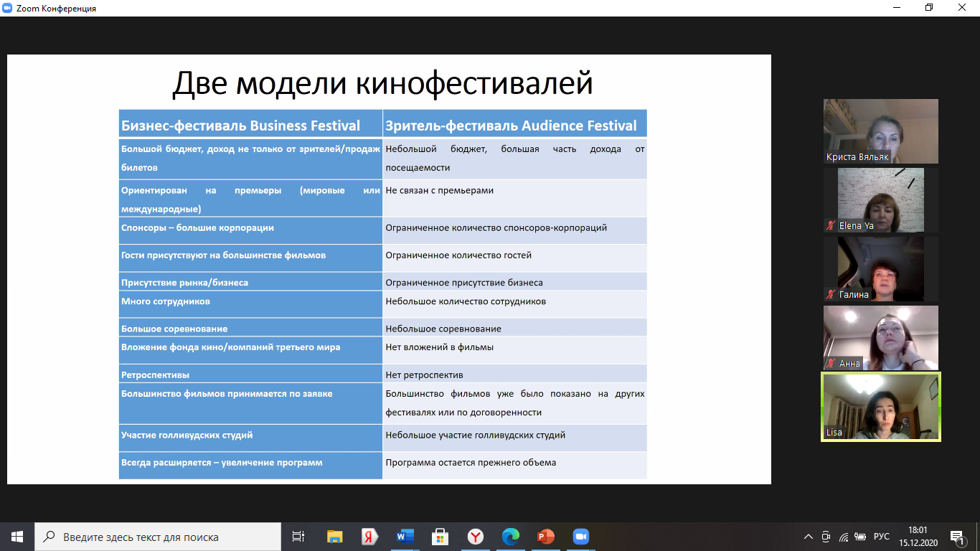Click the slide title 'Две модели кинофестивалей'
This screenshot has width=980, height=551.
click(382, 83)
